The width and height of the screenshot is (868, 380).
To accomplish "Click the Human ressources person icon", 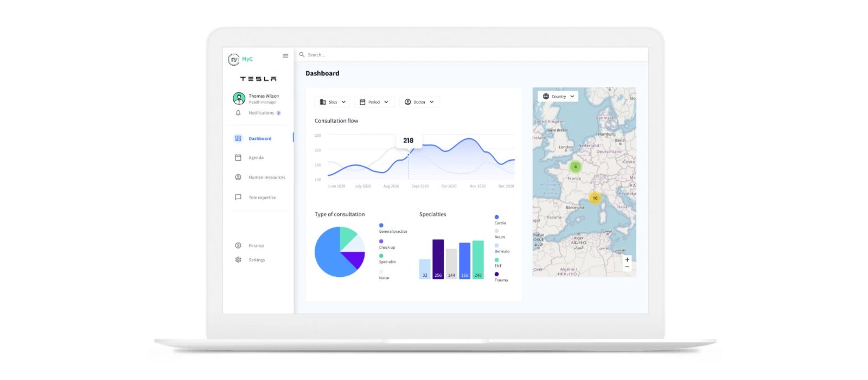I will pos(238,178).
